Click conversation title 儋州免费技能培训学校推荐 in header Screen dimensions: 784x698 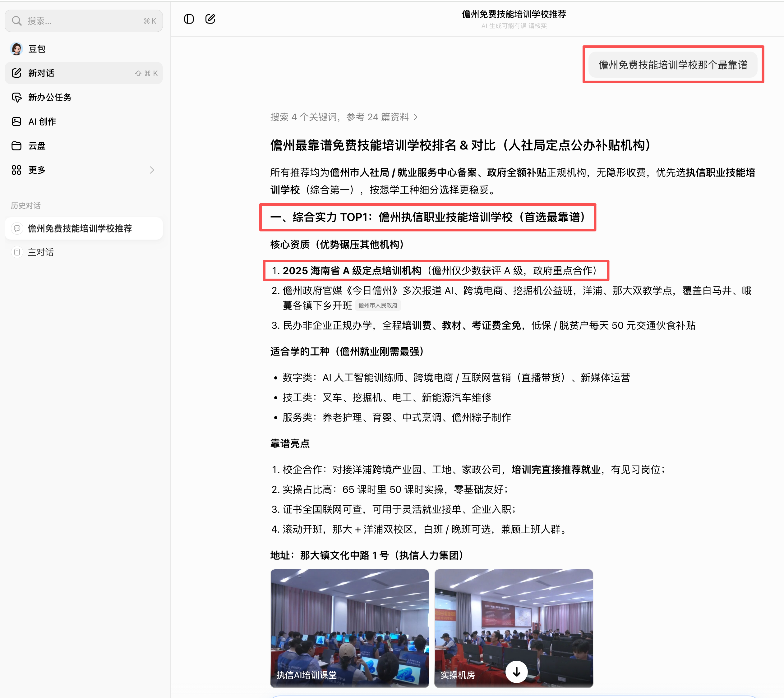514,14
